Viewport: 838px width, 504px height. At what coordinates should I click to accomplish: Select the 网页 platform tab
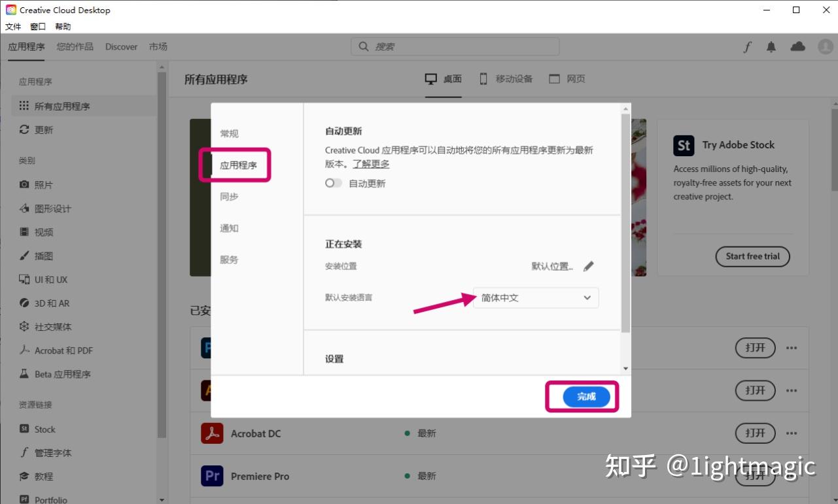[x=567, y=79]
